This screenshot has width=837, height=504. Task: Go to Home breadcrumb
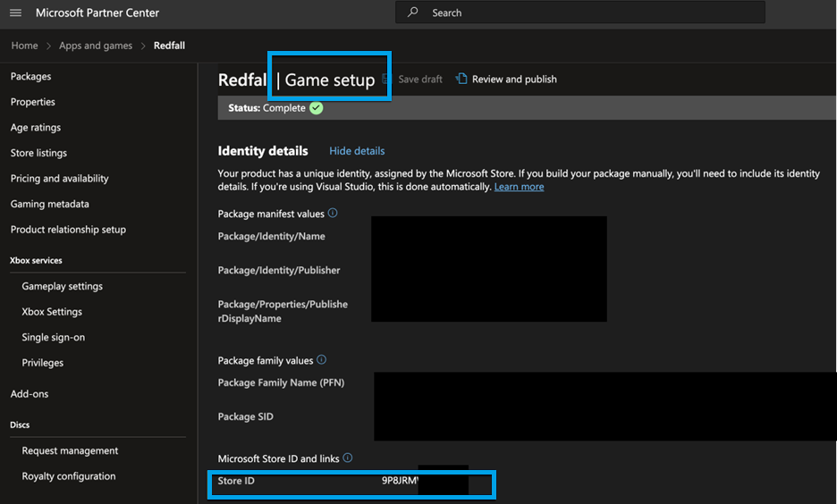coord(24,46)
